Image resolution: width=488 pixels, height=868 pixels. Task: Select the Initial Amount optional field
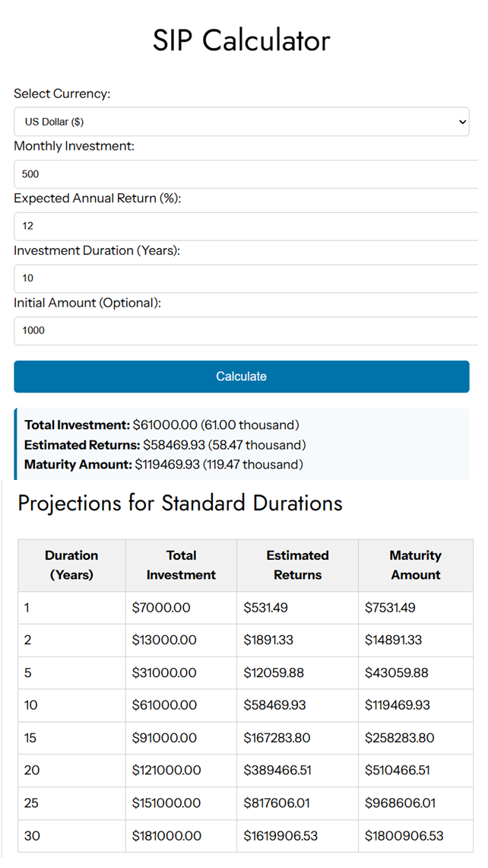(x=242, y=331)
